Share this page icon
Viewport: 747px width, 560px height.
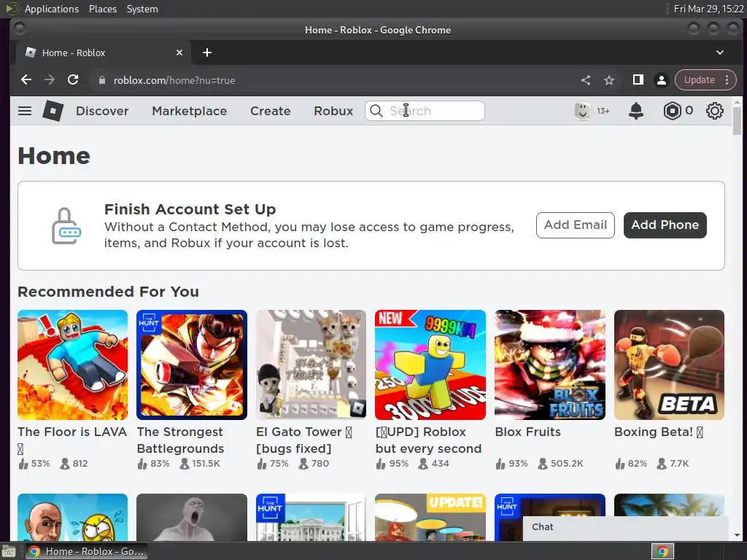coord(586,80)
